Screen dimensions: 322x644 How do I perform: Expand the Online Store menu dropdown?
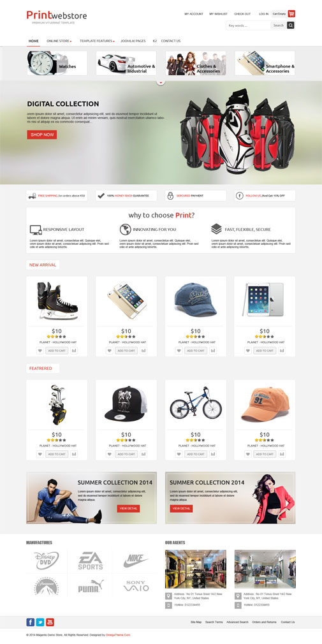[59, 41]
